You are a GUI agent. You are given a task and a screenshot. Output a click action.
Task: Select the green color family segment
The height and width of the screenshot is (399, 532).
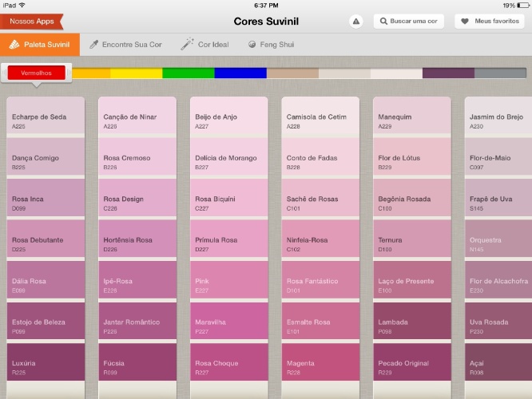click(x=189, y=73)
